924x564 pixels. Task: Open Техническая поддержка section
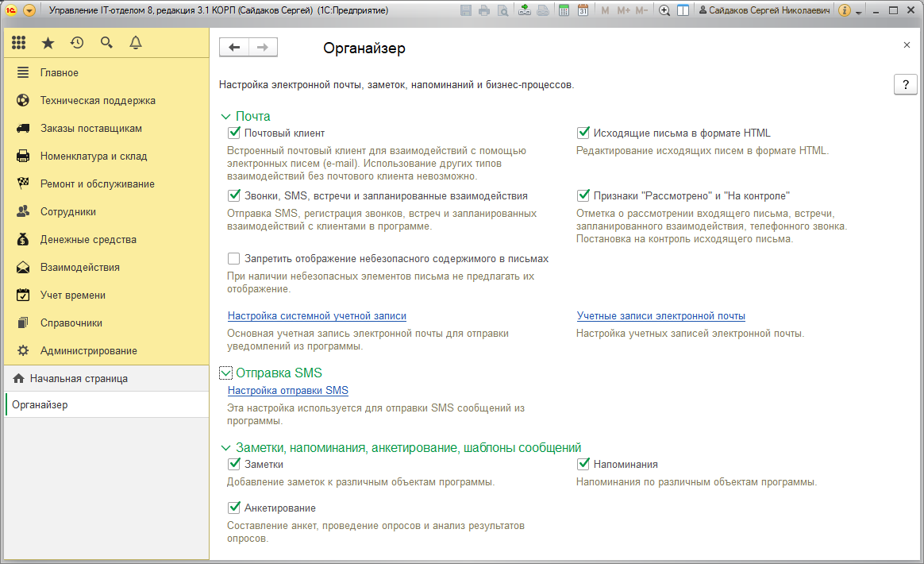(x=106, y=100)
